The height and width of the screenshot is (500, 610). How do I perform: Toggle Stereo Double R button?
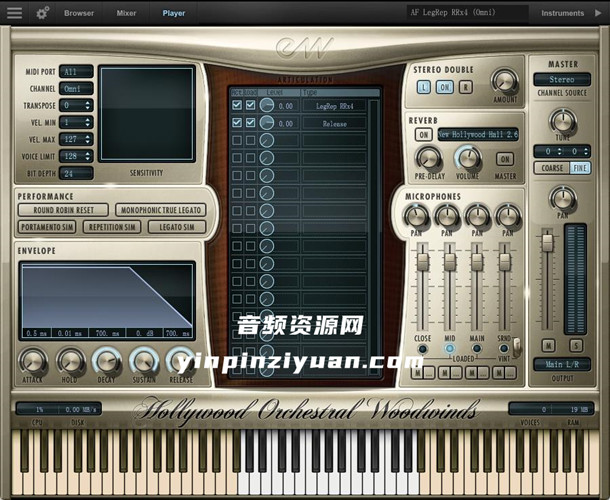(466, 87)
